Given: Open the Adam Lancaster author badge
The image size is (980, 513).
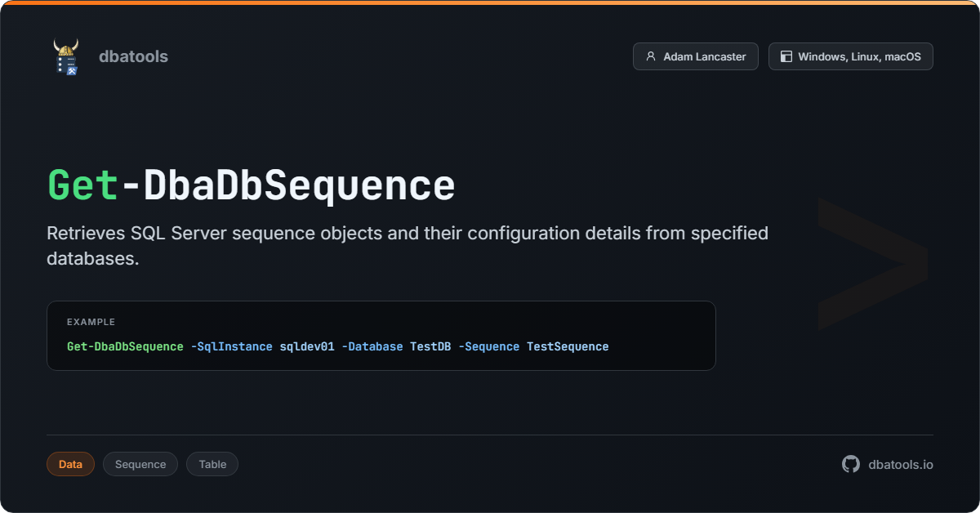Looking at the screenshot, I should [696, 56].
